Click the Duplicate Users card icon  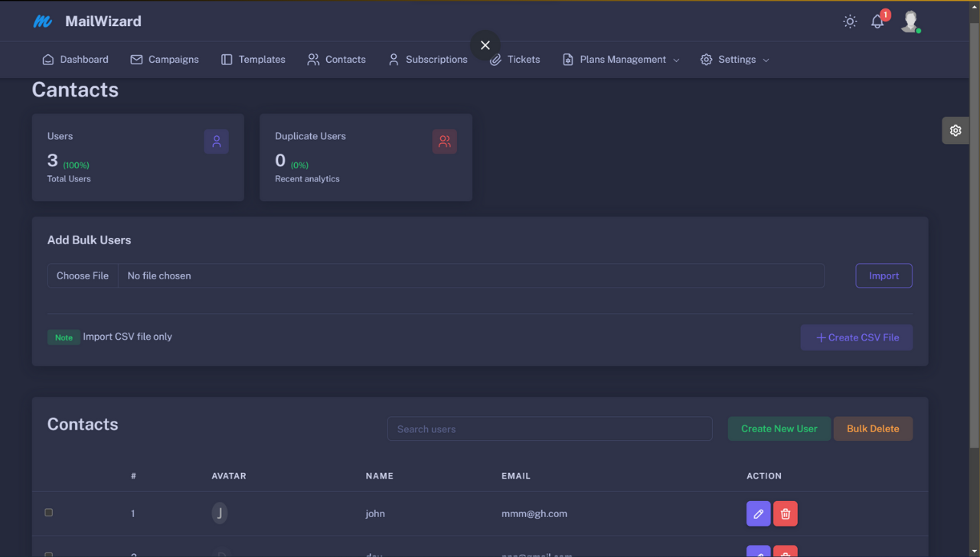[444, 142]
